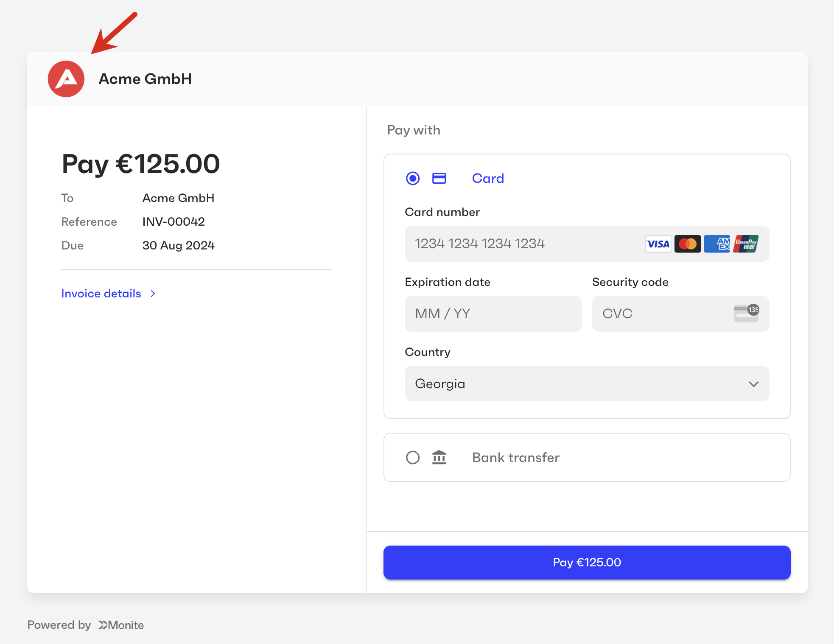Click the Mastercard brand icon
Viewport: 834px width, 644px height.
click(x=687, y=244)
